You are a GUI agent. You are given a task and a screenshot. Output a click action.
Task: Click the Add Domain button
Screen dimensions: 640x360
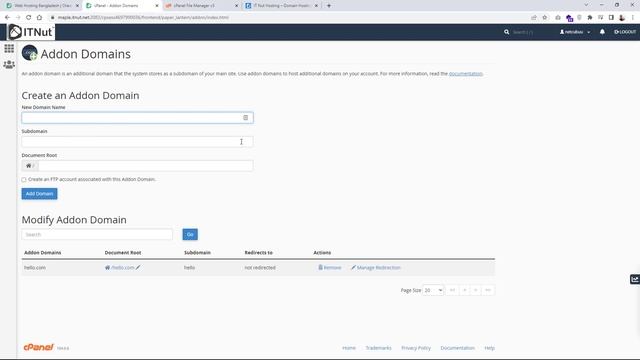coord(39,193)
